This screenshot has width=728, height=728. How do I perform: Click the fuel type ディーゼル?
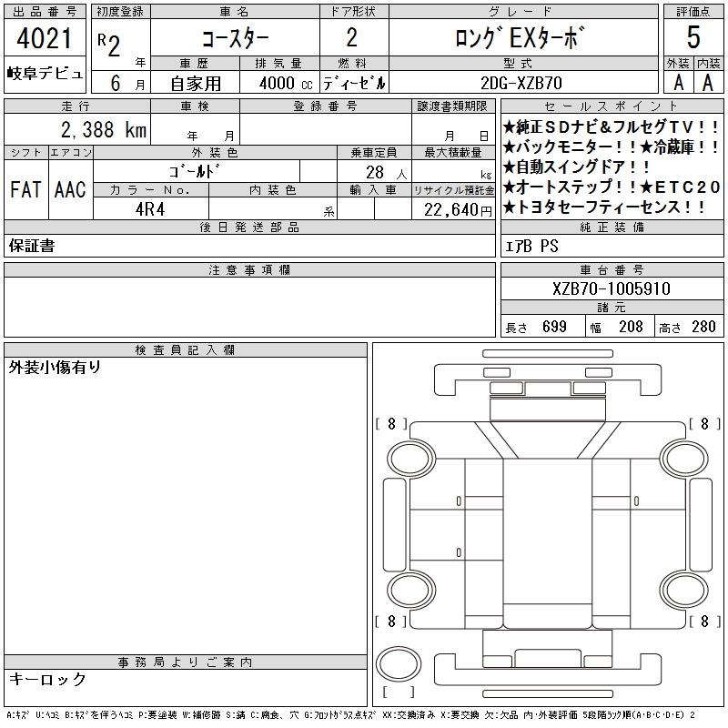[354, 84]
